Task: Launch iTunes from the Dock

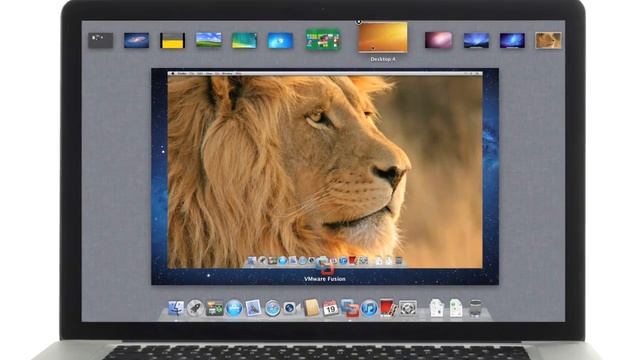Action: [369, 308]
